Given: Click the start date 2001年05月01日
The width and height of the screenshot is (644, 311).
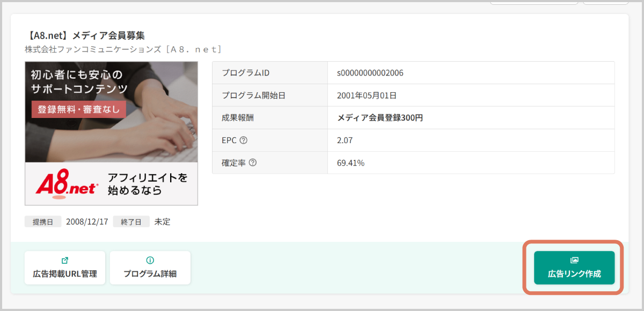Looking at the screenshot, I should coord(367,95).
